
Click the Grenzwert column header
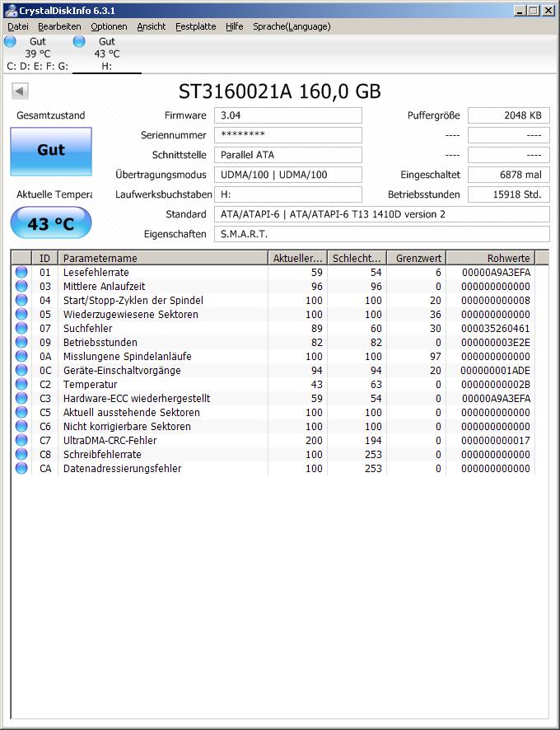click(x=416, y=258)
